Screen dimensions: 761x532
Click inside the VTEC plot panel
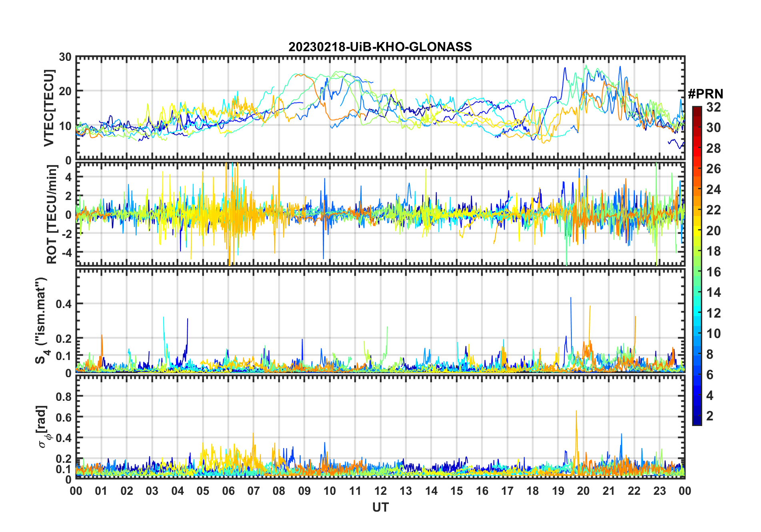click(x=380, y=108)
